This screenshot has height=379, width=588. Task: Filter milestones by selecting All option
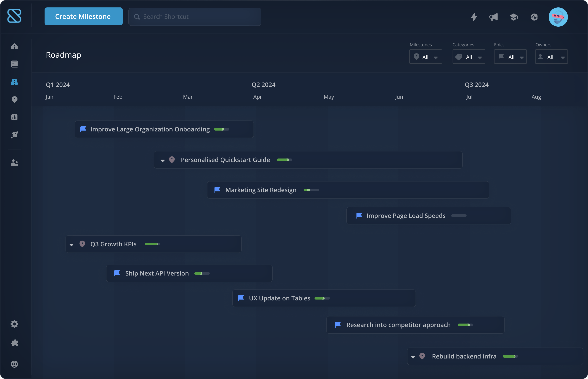click(425, 56)
